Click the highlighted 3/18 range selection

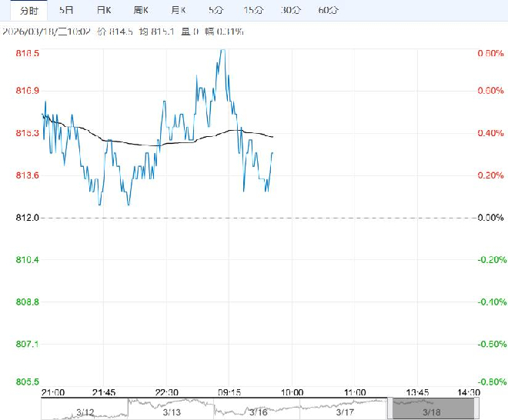point(430,411)
